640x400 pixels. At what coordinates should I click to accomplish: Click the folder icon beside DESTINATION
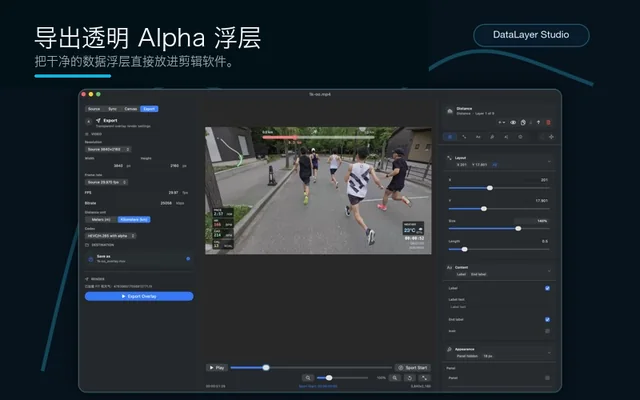coord(87,245)
